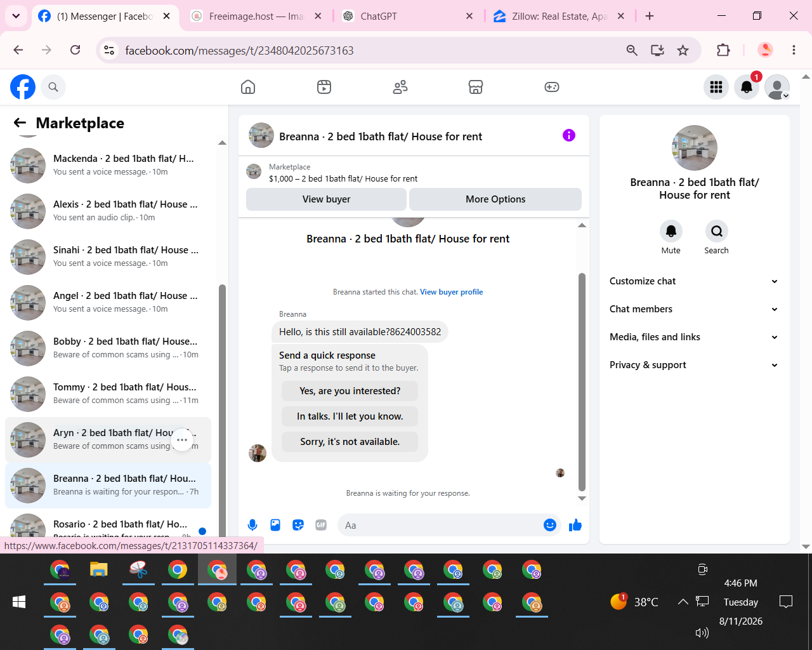Image resolution: width=812 pixels, height=650 pixels.
Task: Expand Media, files and links section
Action: 694,337
